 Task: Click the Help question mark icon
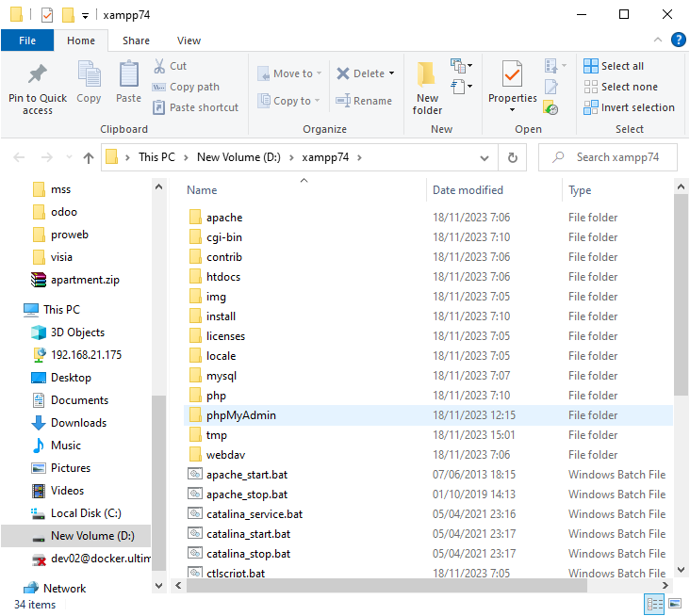(678, 40)
